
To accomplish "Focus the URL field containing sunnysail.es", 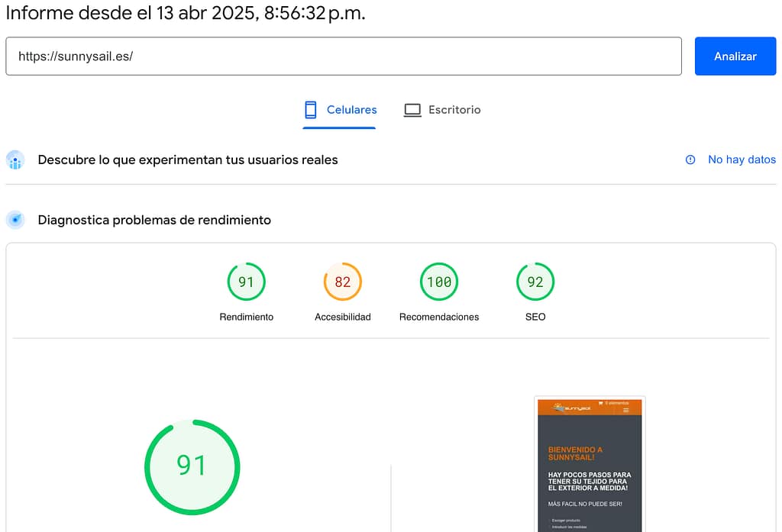I will point(344,56).
